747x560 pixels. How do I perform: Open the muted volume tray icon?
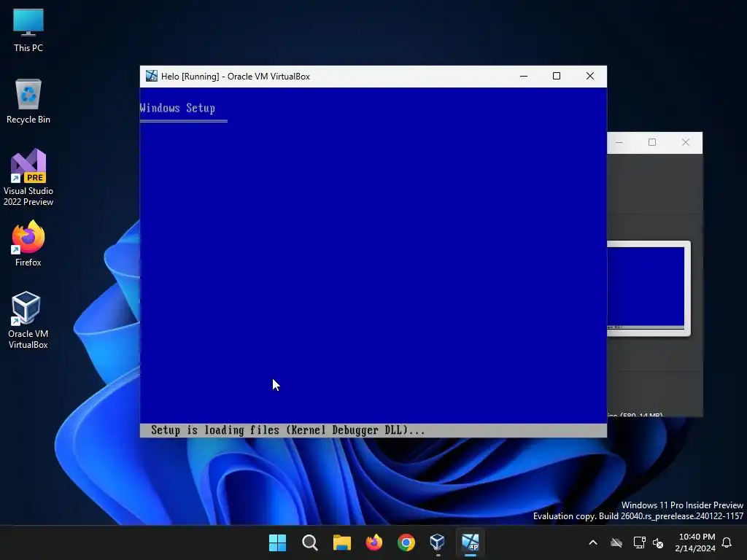tap(658, 542)
